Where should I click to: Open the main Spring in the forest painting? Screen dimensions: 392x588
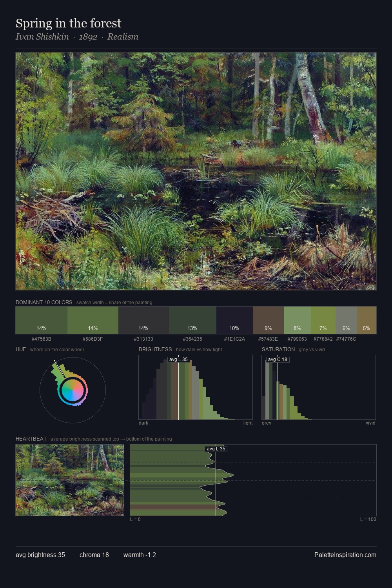coord(196,171)
